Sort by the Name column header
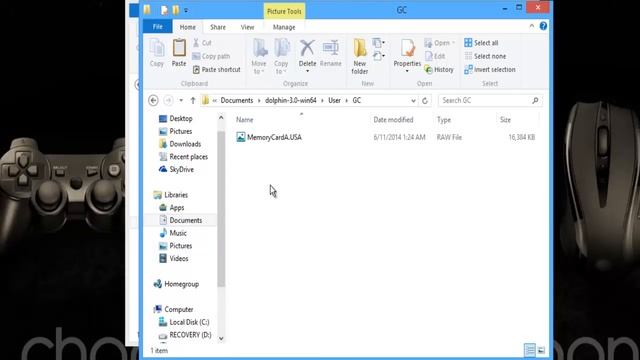Image resolution: width=640 pixels, height=360 pixels. 244,120
